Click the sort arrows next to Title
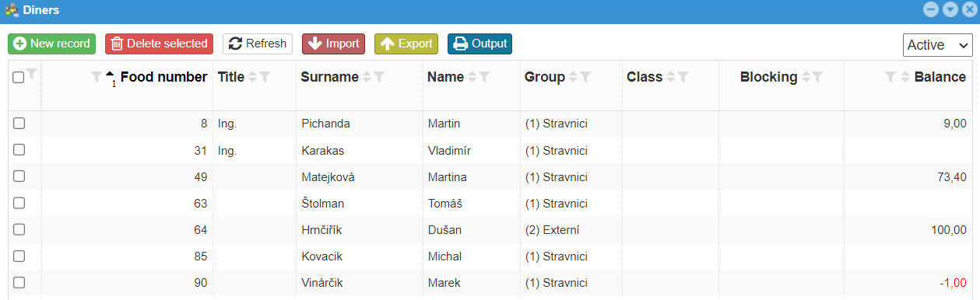 pyautogui.click(x=252, y=77)
